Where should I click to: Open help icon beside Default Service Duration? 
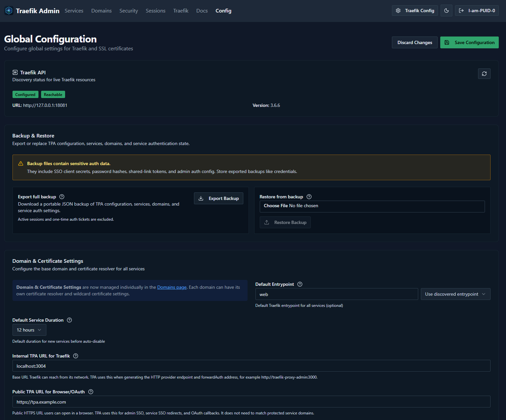coord(69,320)
